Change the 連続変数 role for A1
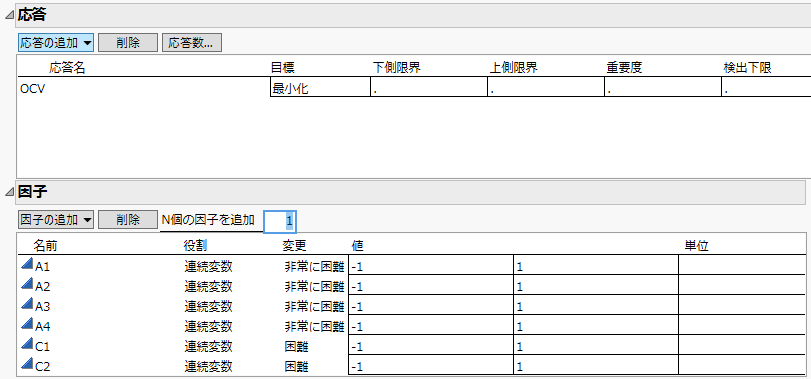Image resolution: width=811 pixels, height=379 pixels. click(x=208, y=266)
